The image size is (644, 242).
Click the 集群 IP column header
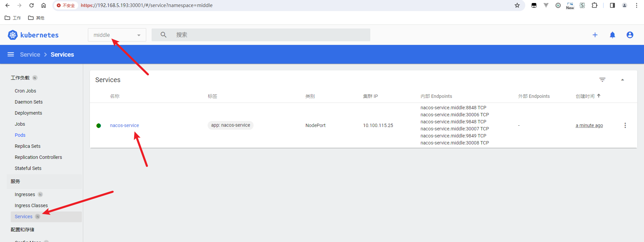tap(370, 96)
